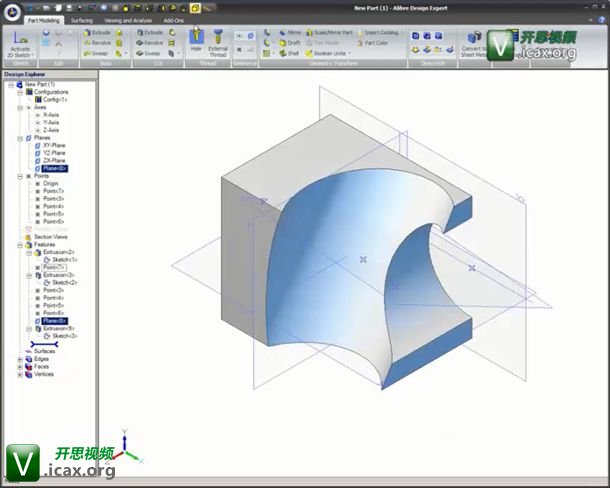Open Scale/Mirror Part tool

tap(329, 33)
